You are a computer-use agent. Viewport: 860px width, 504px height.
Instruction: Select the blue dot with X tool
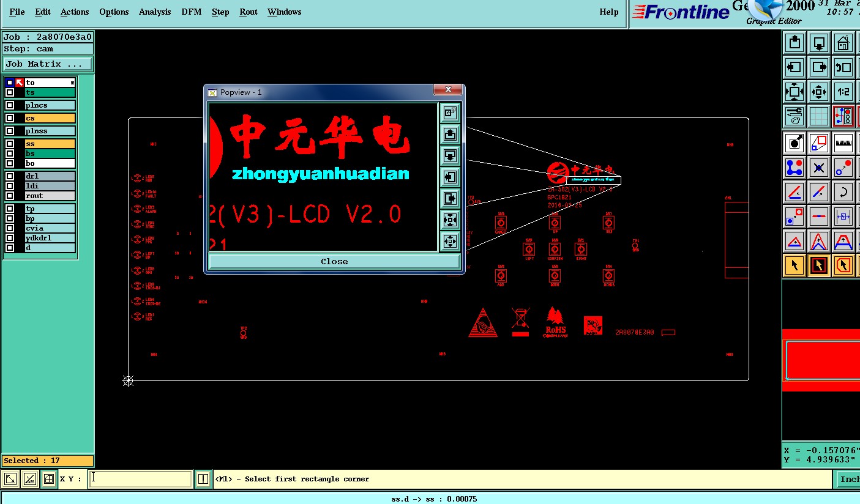pyautogui.click(x=819, y=168)
